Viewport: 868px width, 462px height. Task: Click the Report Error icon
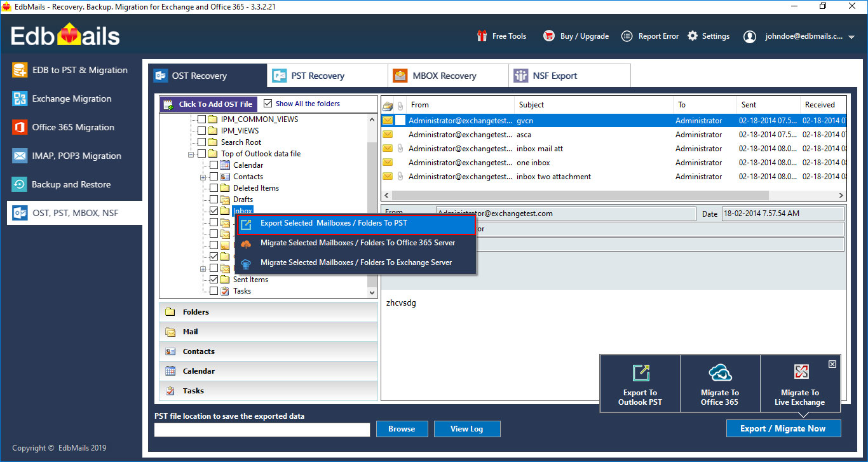tap(627, 36)
